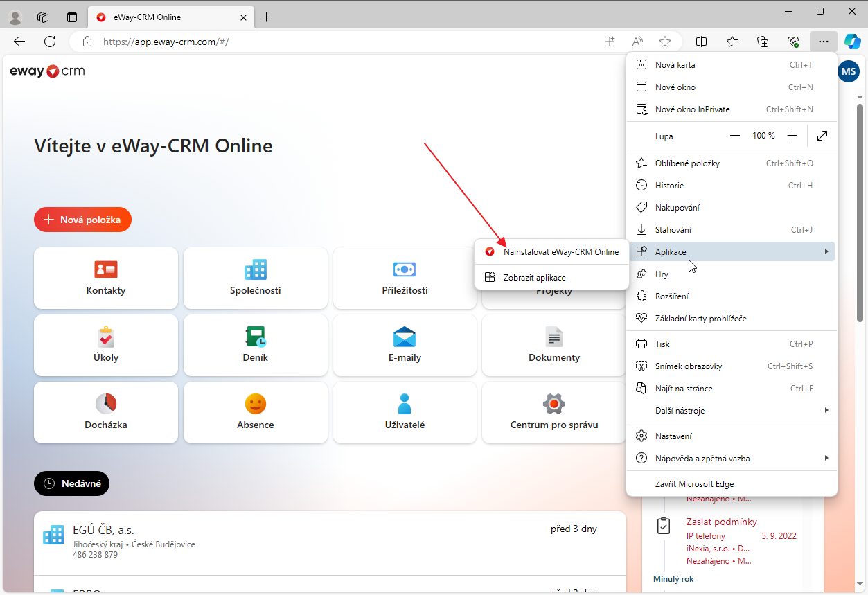This screenshot has width=868, height=595.
Task: Open Nakupování menu item
Action: 732,208
